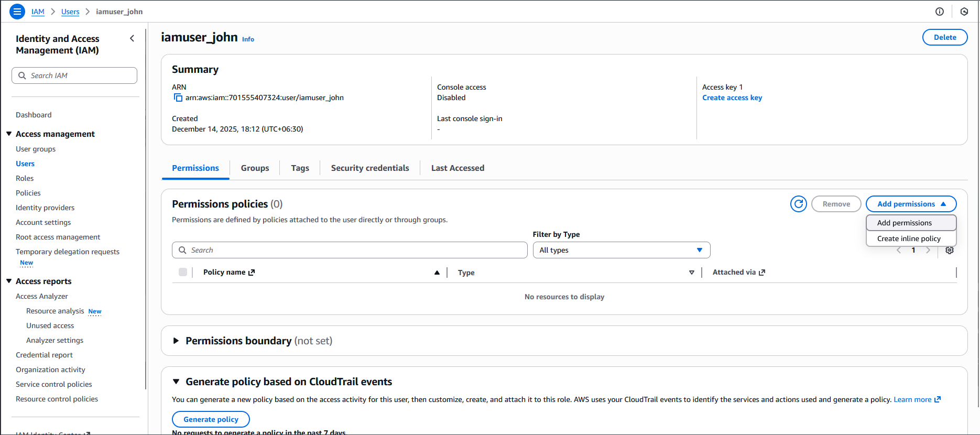Open Resource control policies in sidebar

click(57, 399)
